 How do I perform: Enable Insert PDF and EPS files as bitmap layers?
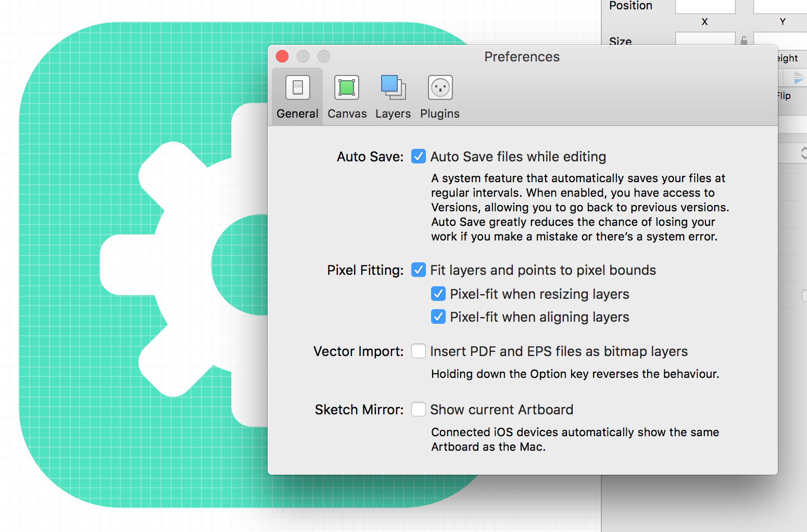click(419, 351)
